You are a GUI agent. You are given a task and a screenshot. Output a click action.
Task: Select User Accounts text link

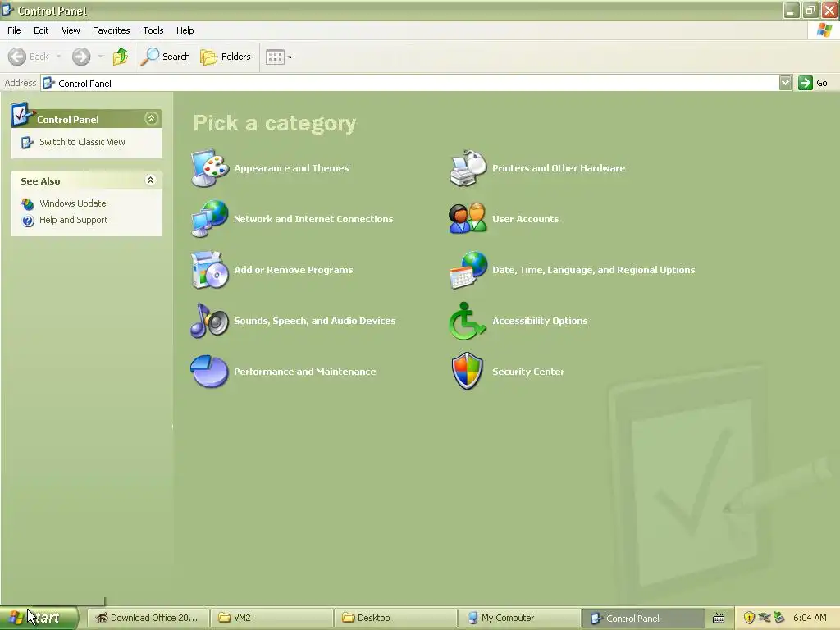(526, 219)
